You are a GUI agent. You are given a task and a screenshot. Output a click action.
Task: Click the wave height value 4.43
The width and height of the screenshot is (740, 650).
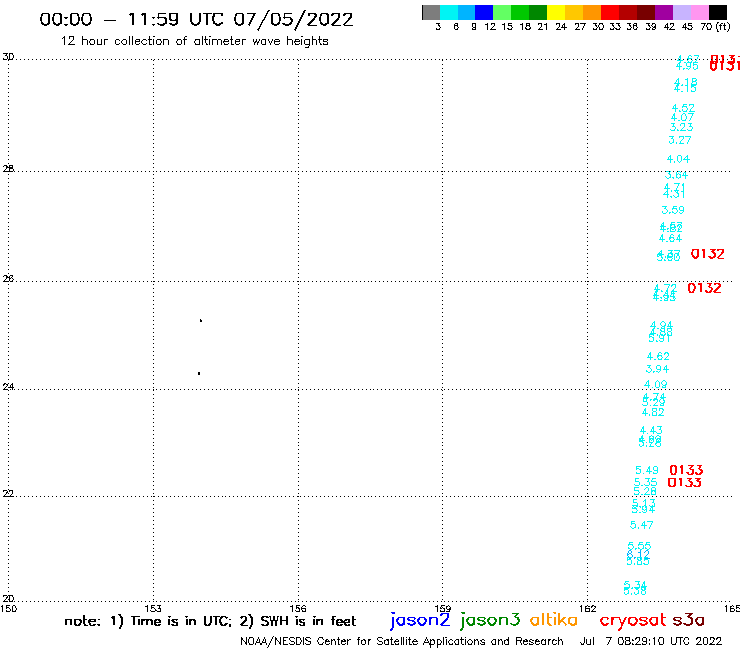coord(651,431)
